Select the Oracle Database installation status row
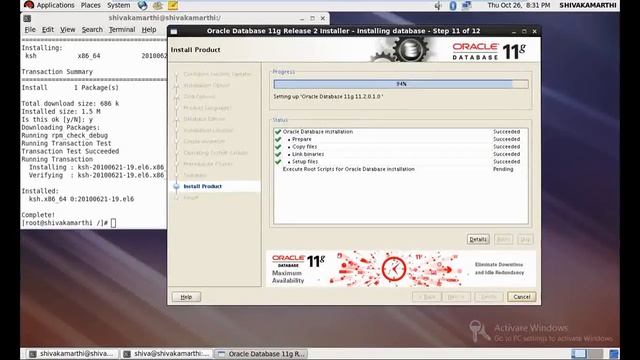640x360 pixels. tap(400, 132)
